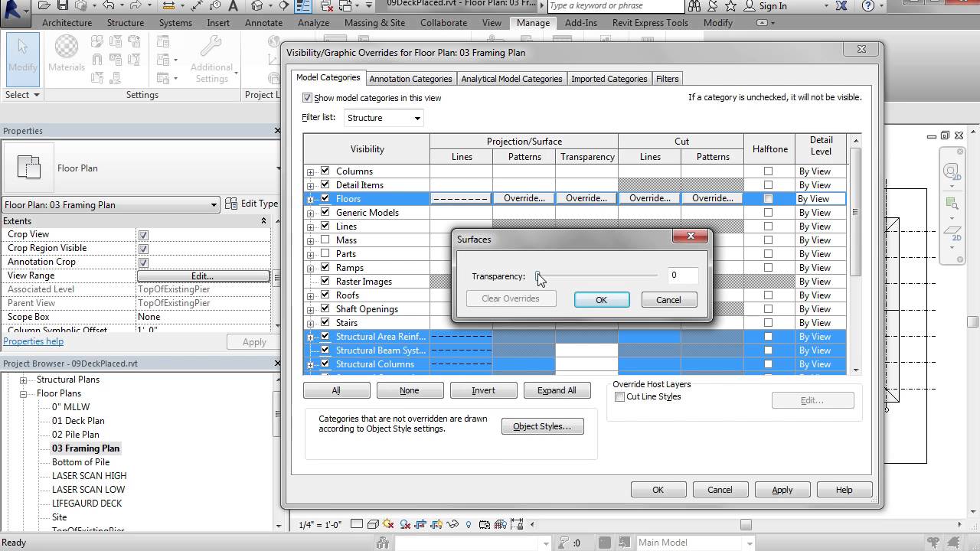980x551 pixels.
Task: Click the Open folder icon in quick access toolbar
Action: coord(44,5)
